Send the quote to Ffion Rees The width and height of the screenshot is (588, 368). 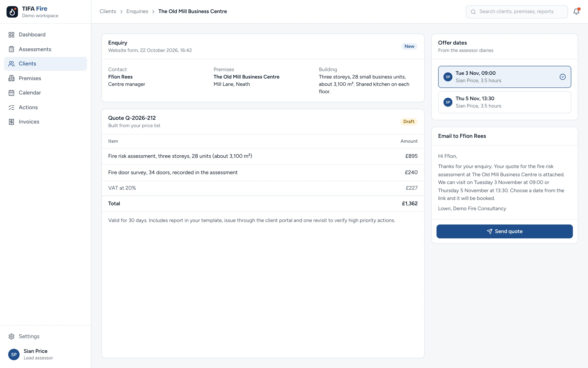(x=504, y=231)
